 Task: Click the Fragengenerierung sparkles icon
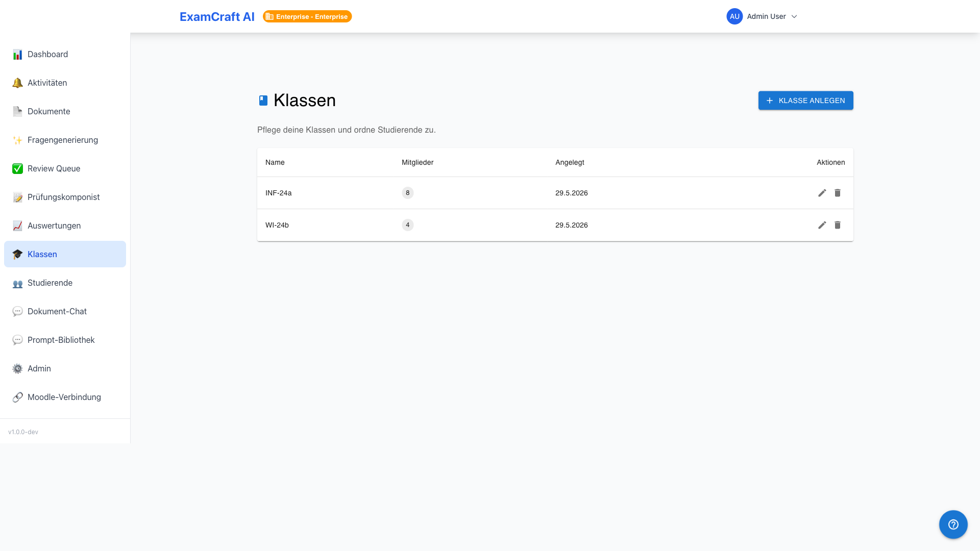(x=17, y=140)
